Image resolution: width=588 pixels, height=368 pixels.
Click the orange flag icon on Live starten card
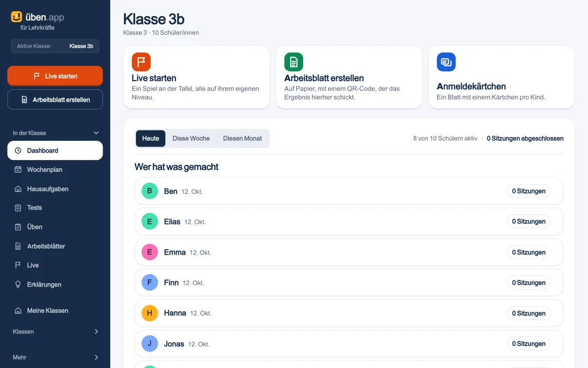(141, 62)
